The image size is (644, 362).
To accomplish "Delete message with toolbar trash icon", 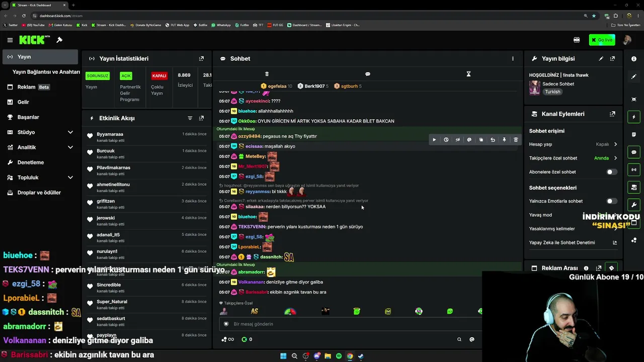I will tap(516, 140).
